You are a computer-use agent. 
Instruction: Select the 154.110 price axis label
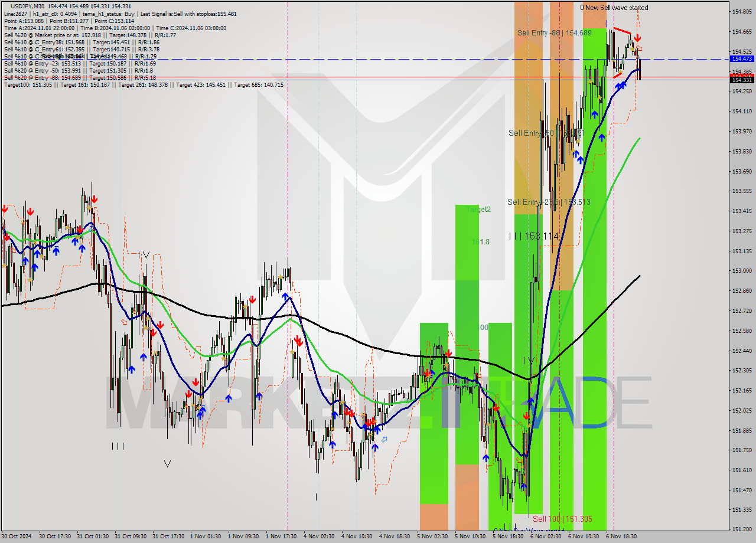click(742, 111)
